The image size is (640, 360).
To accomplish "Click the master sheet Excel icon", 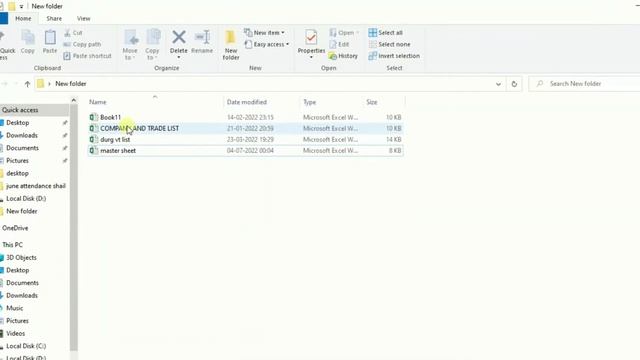I will (94, 150).
